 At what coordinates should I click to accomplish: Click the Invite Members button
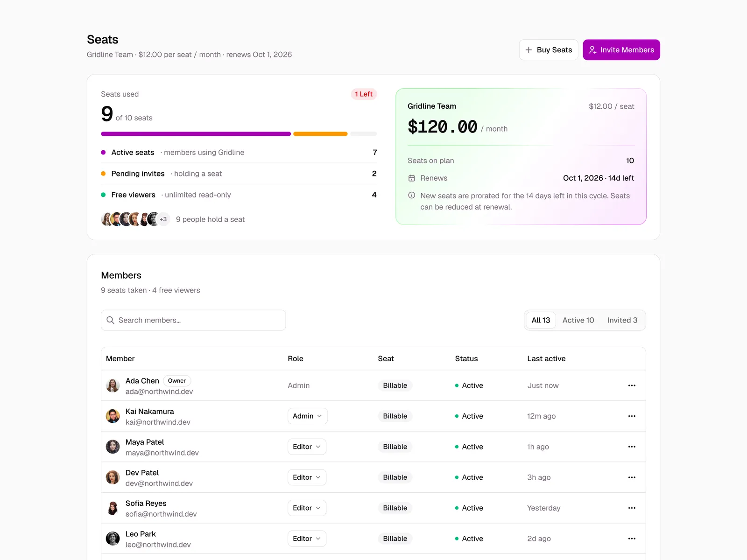[621, 50]
